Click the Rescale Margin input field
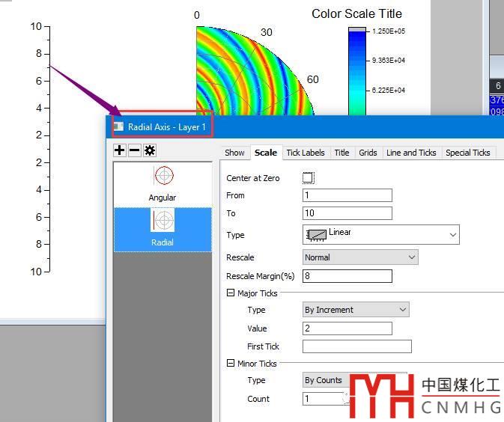The width and height of the screenshot is (504, 422). pos(347,276)
